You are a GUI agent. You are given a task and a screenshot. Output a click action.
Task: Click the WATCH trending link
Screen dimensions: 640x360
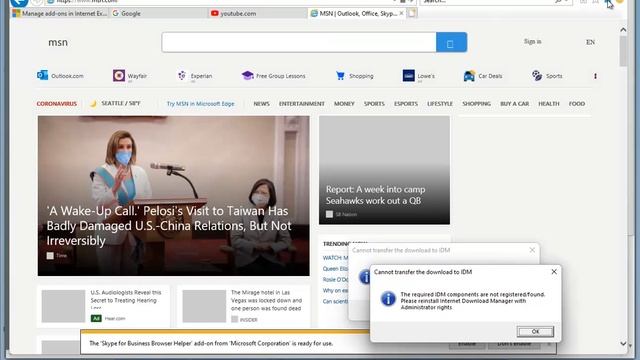(x=336, y=258)
